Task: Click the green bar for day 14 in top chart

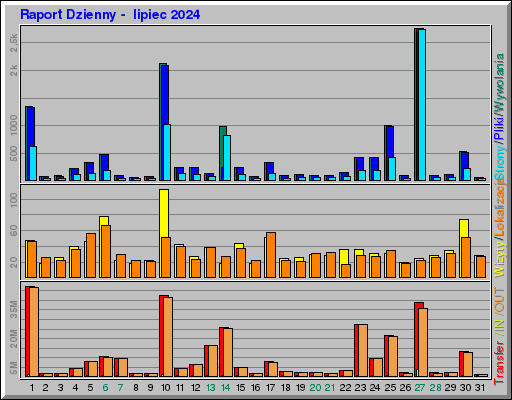Action: 223,131
